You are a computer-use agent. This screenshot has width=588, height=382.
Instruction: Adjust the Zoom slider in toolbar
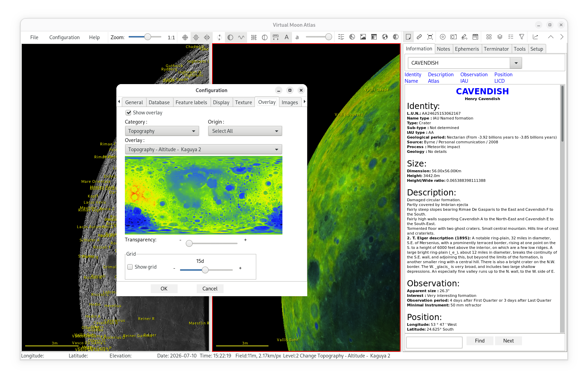[x=145, y=37]
